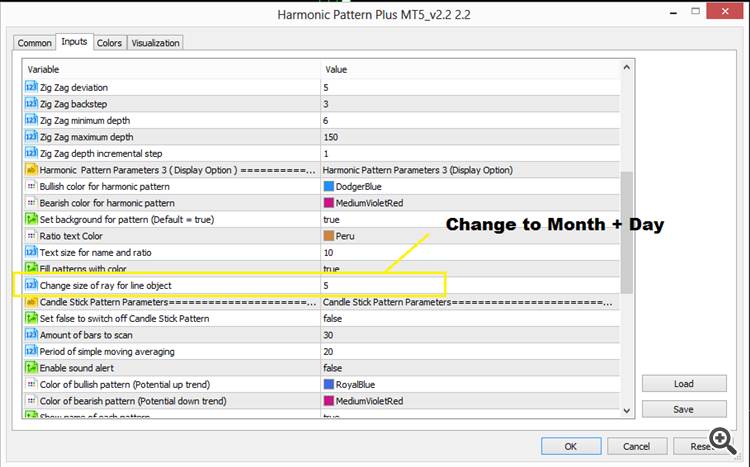The width and height of the screenshot is (750, 467).
Task: Click scroll up arrow of inputs list
Action: point(627,68)
